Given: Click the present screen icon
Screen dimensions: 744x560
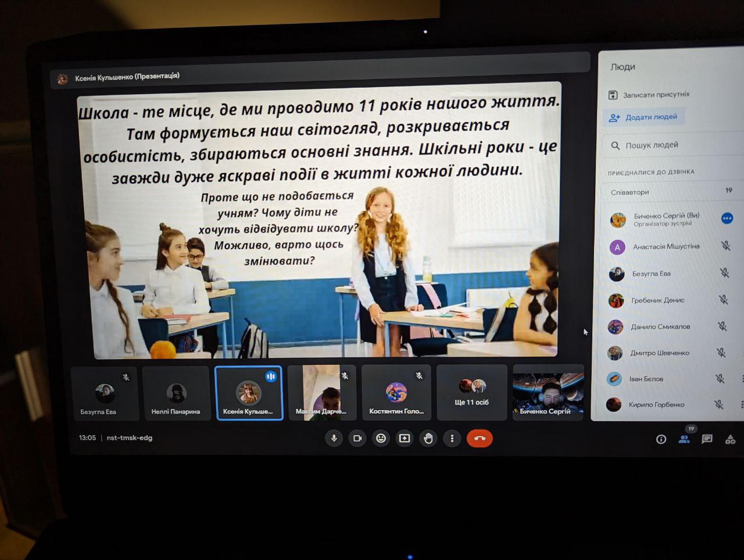Looking at the screenshot, I should [x=405, y=439].
